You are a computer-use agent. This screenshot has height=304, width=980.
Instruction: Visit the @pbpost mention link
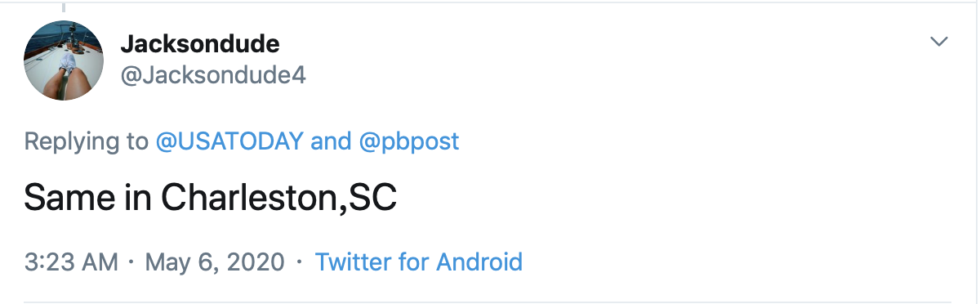pyautogui.click(x=409, y=141)
